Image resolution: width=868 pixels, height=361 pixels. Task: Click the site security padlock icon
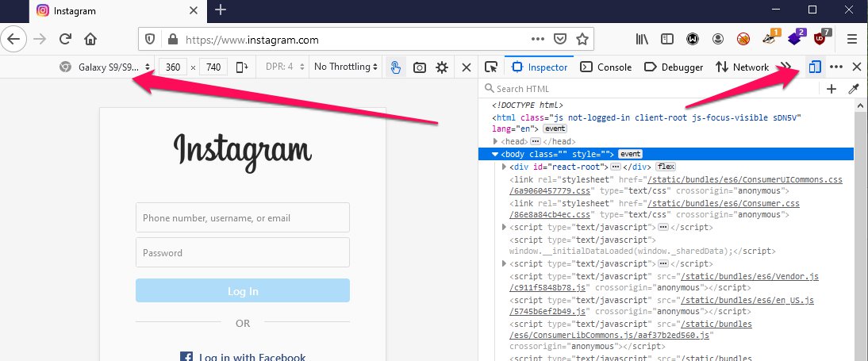coord(173,40)
